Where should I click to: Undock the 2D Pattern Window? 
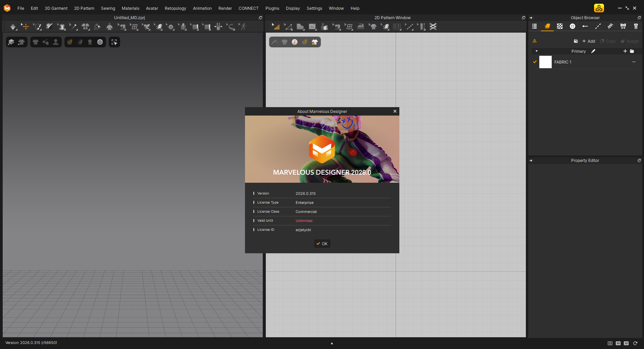[x=524, y=18]
